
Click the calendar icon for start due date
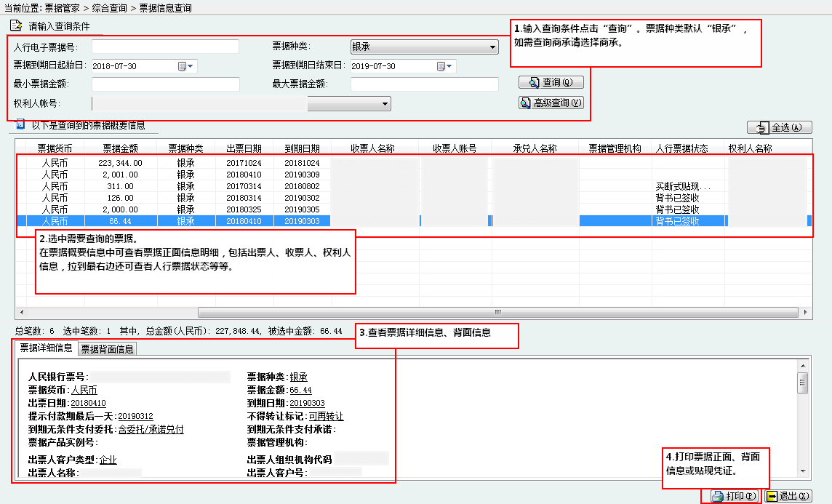pos(182,66)
